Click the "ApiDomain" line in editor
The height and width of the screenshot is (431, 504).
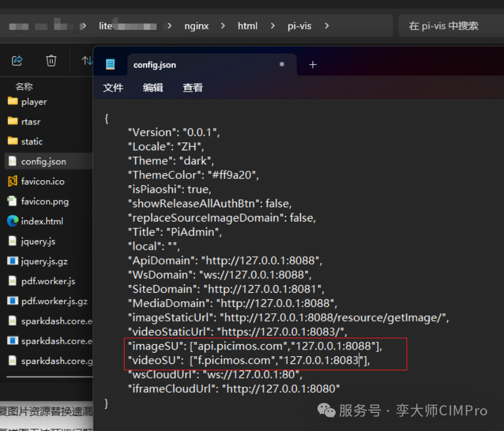click(225, 260)
